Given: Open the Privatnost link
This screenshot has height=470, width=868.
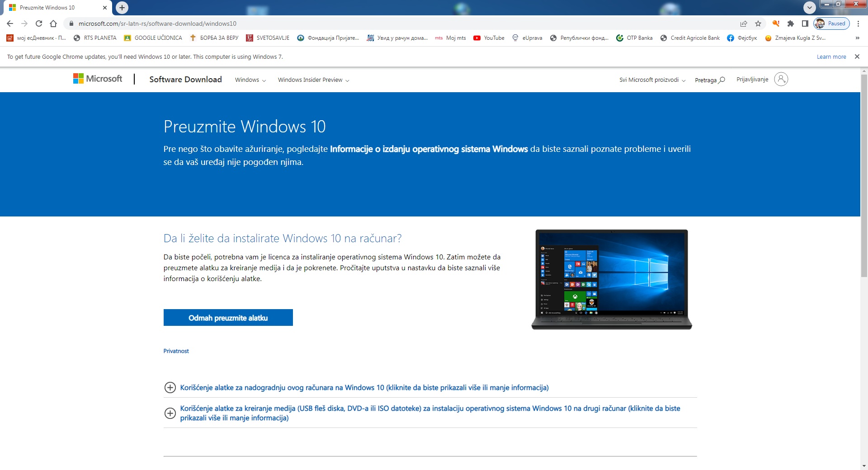Looking at the screenshot, I should pos(176,351).
